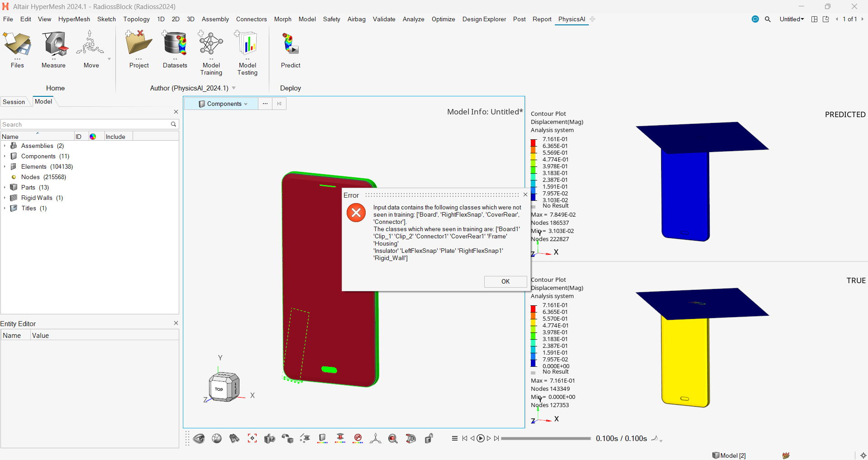This screenshot has height=460, width=868.
Task: Select the Nodes (215568) tree item
Action: click(43, 177)
